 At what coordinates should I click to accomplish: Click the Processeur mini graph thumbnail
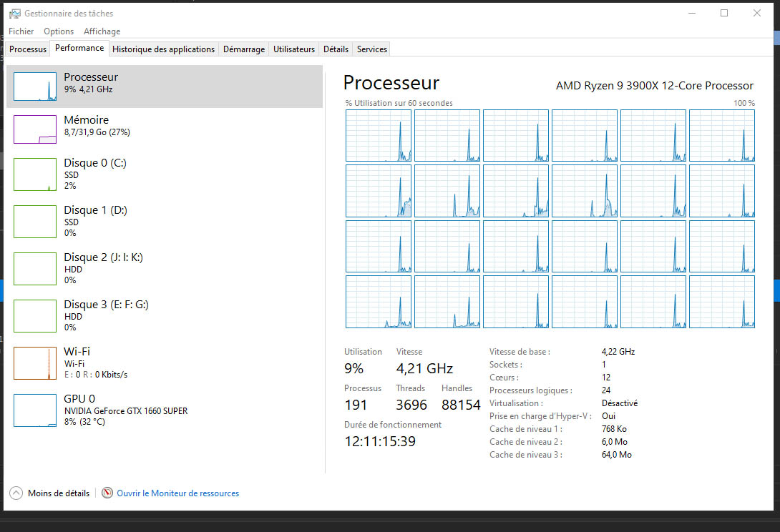35,87
